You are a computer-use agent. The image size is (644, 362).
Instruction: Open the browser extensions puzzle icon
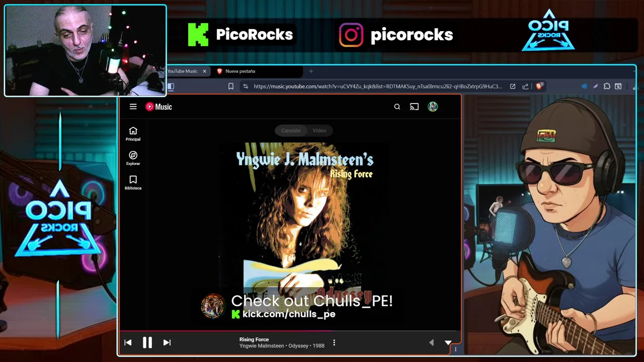[607, 86]
